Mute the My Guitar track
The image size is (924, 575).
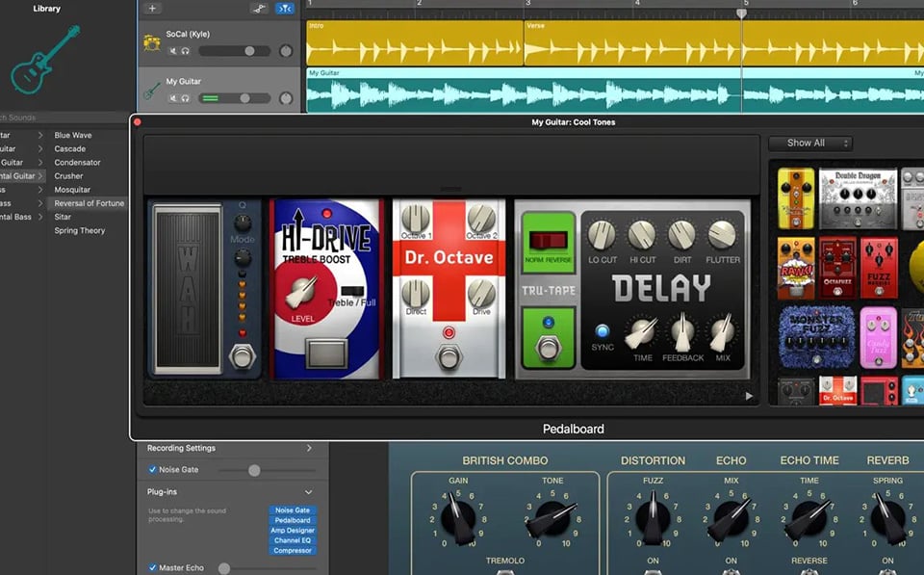(x=173, y=98)
